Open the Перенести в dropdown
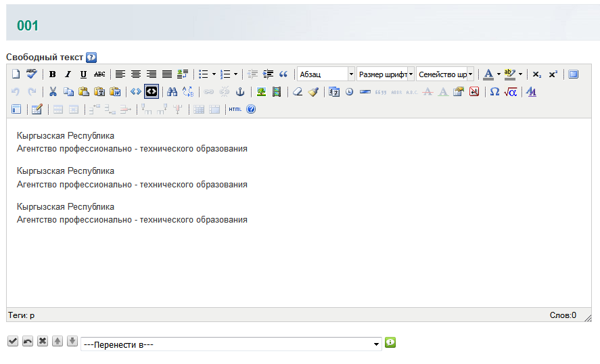600x364 pixels. 231,344
